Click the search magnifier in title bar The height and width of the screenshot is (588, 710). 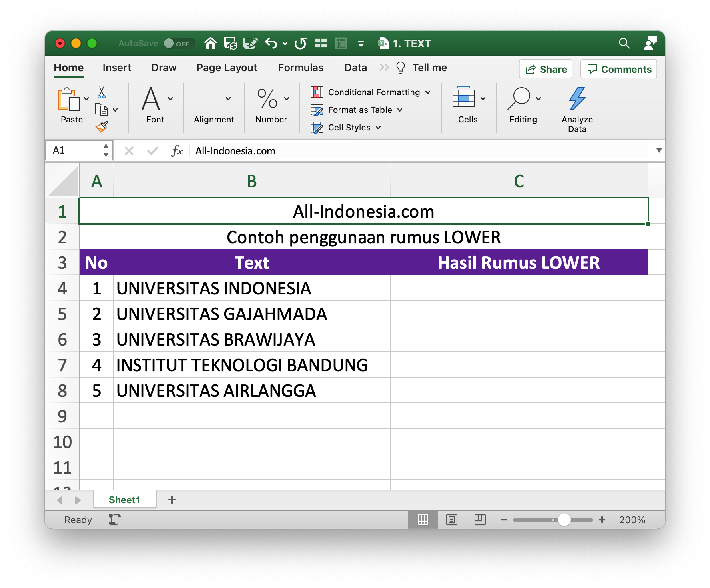click(x=624, y=43)
